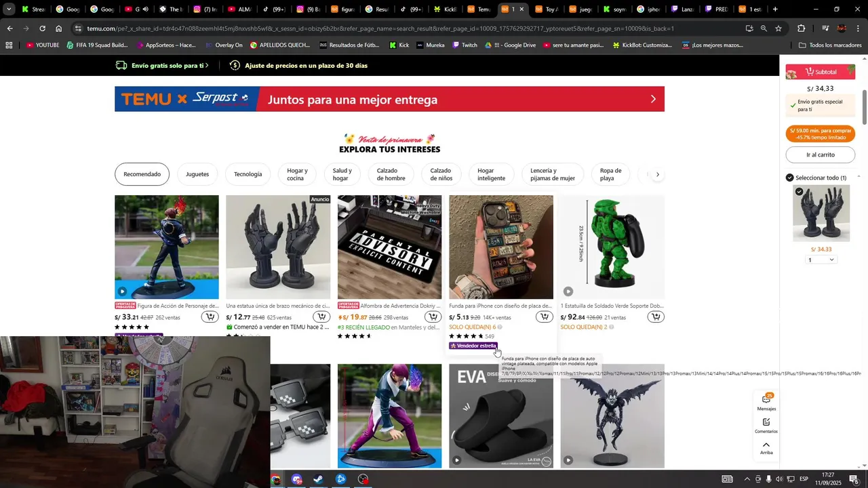Go to the browser home page icon
The image size is (868, 488).
pyautogui.click(x=59, y=28)
